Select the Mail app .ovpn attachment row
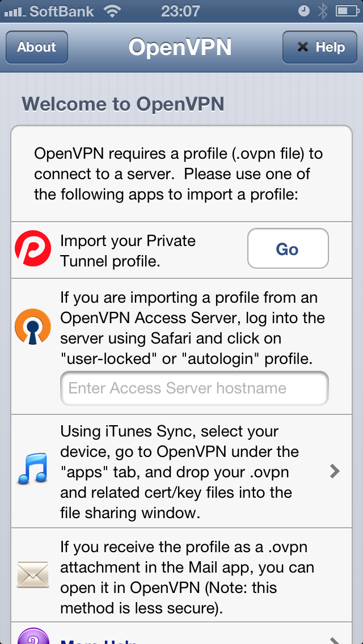This screenshot has width=363, height=644. 181,575
